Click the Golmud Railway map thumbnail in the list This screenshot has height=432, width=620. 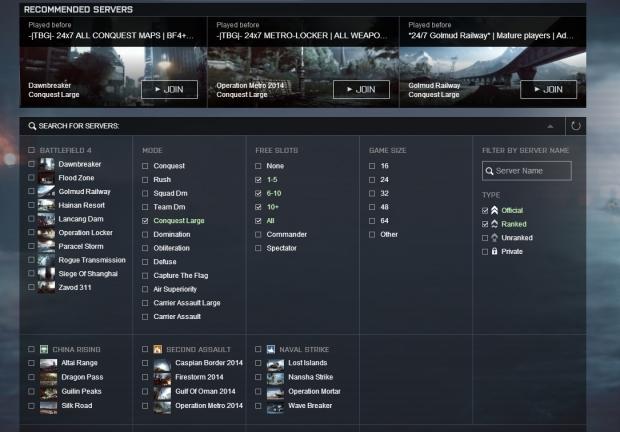click(x=46, y=192)
